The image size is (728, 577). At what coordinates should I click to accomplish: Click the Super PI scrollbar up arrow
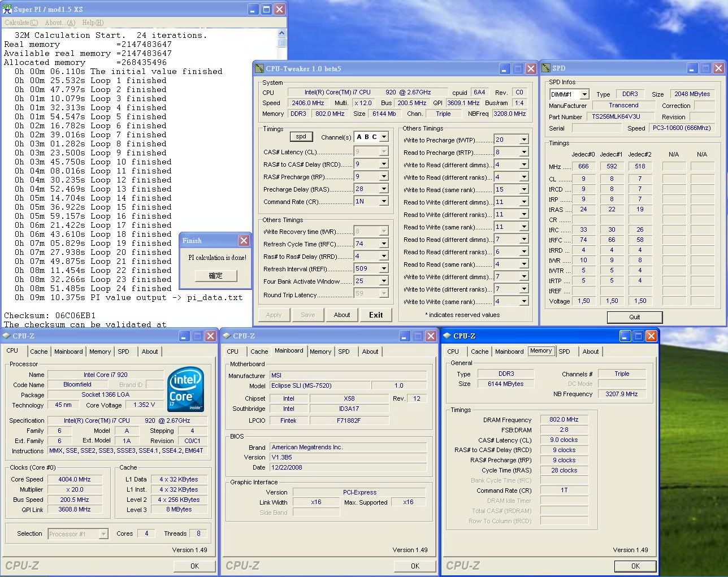click(x=281, y=33)
